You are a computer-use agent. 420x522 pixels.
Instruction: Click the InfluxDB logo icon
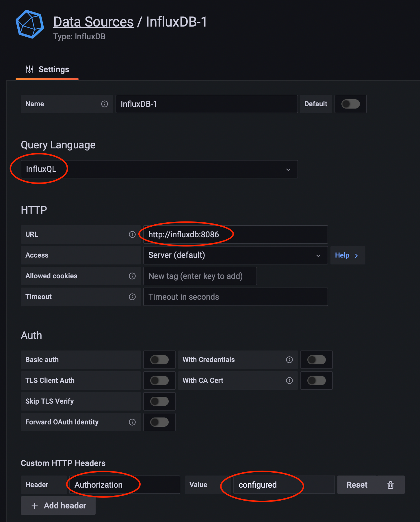30,24
